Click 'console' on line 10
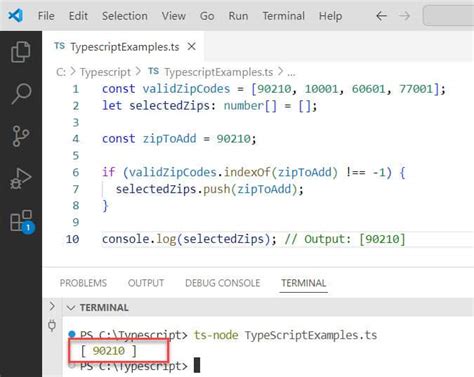The width and height of the screenshot is (474, 377). point(125,239)
